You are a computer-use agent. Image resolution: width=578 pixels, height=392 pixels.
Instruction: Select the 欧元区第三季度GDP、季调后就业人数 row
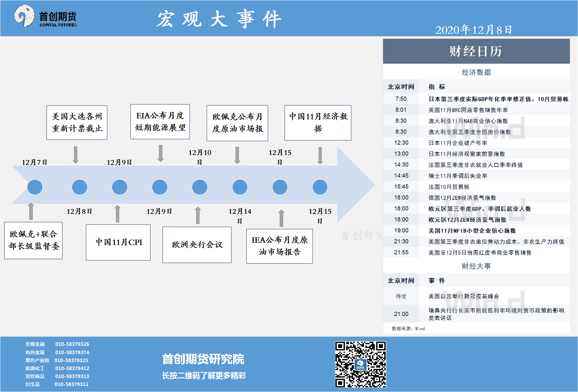tap(476, 209)
